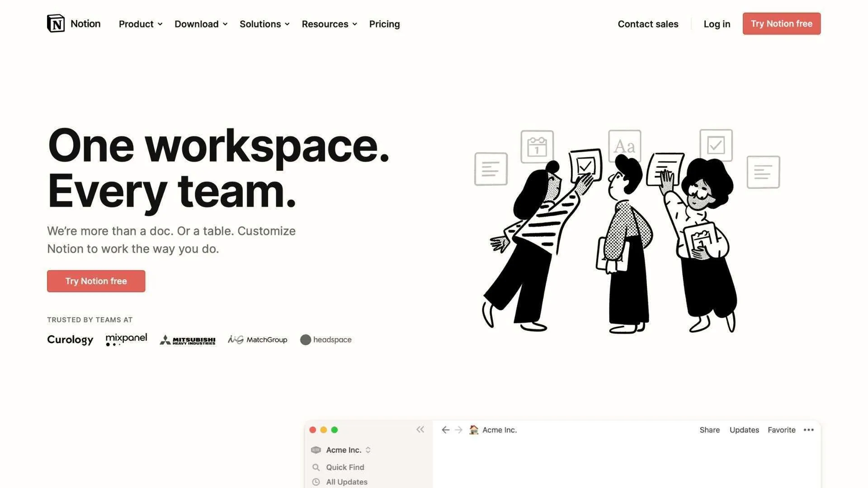Click Try Notion free in the header
Viewport: 868px width, 488px height.
781,23
